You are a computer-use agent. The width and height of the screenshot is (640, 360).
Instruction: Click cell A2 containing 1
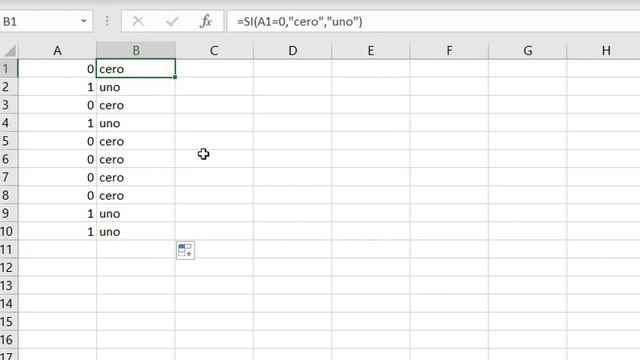point(57,87)
